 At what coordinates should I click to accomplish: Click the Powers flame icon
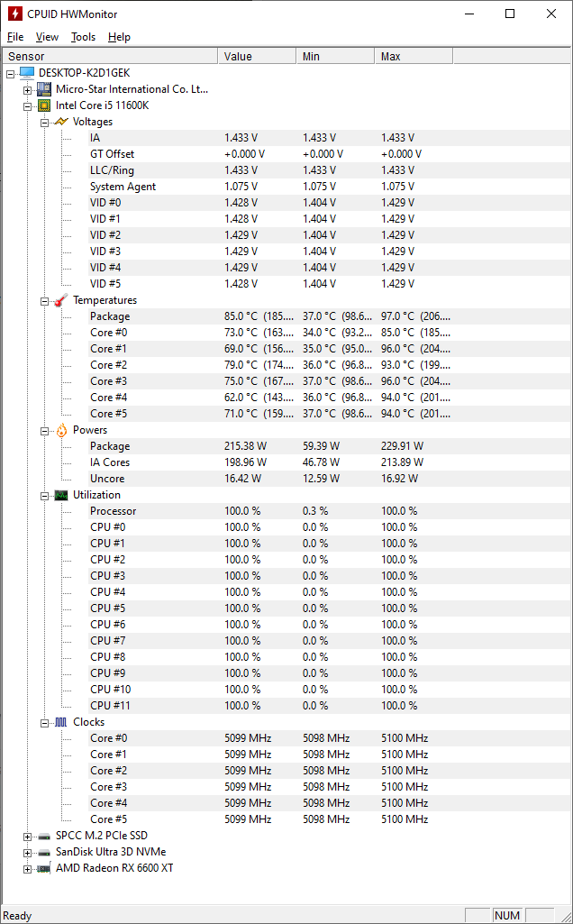[x=61, y=430]
